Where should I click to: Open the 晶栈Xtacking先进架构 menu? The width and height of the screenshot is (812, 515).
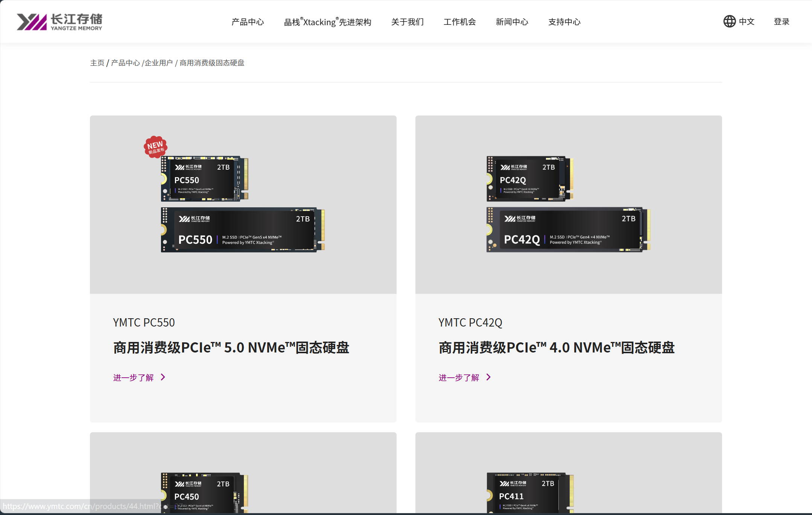click(327, 22)
